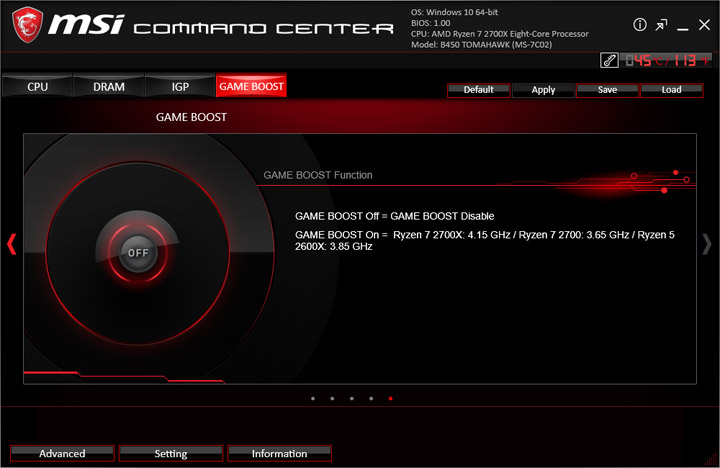
Task: Open the information icon in title bar
Action: [640, 24]
